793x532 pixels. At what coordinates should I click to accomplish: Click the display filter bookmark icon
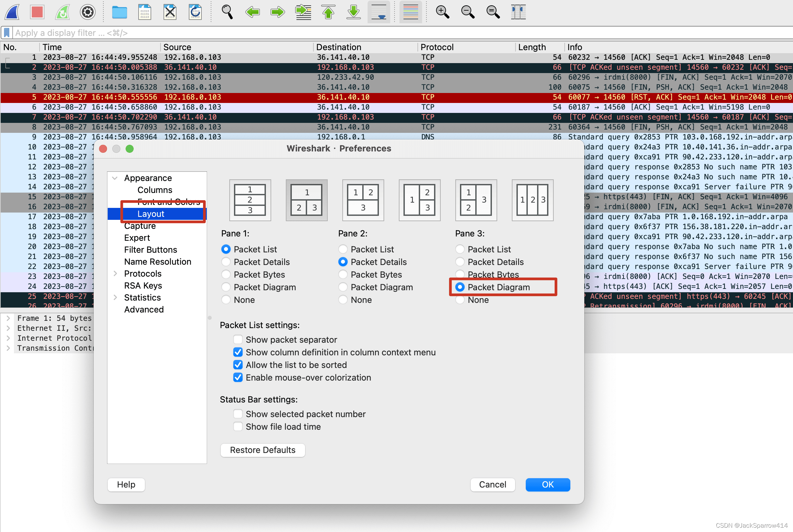(6, 33)
